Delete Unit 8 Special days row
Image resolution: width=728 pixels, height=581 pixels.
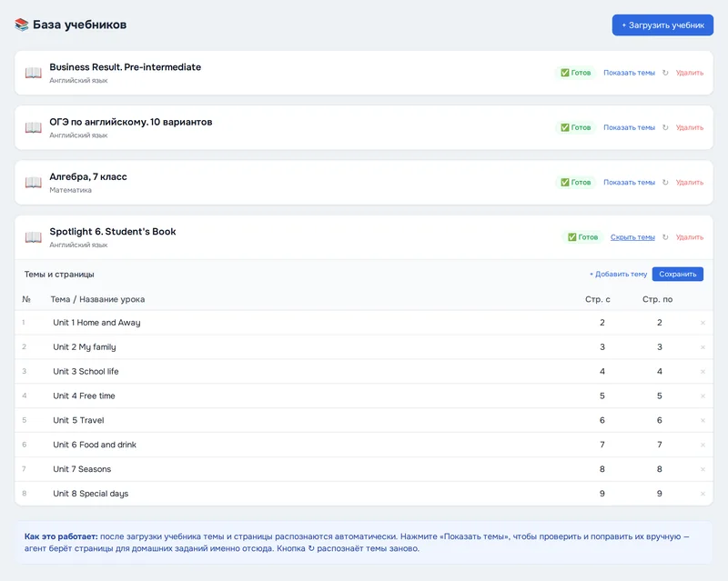[703, 494]
